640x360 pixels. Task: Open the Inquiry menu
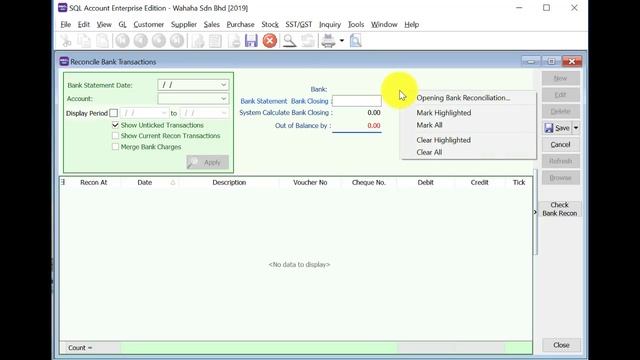[330, 24]
